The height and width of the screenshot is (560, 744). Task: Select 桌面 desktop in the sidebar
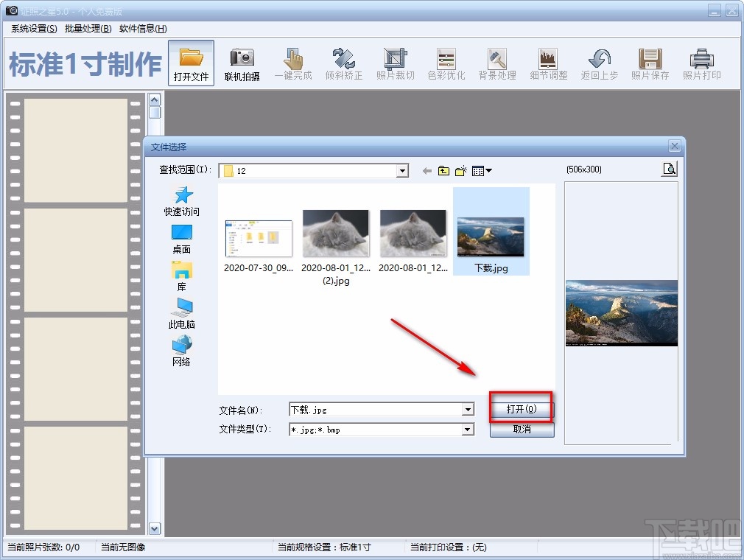(182, 239)
